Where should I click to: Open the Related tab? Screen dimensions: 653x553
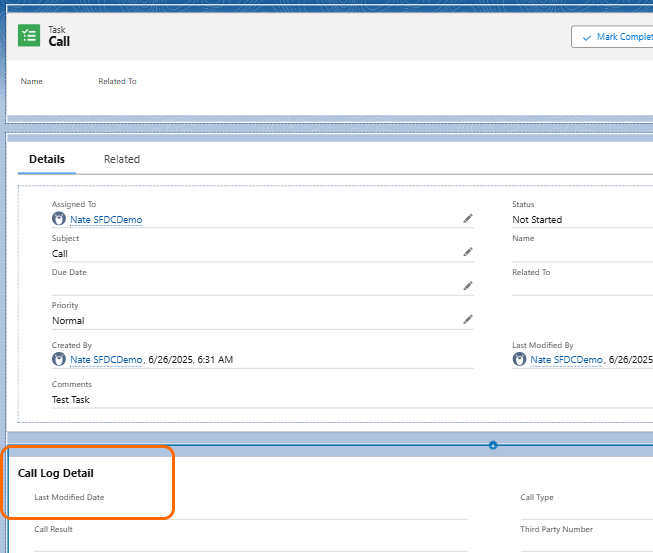click(122, 159)
